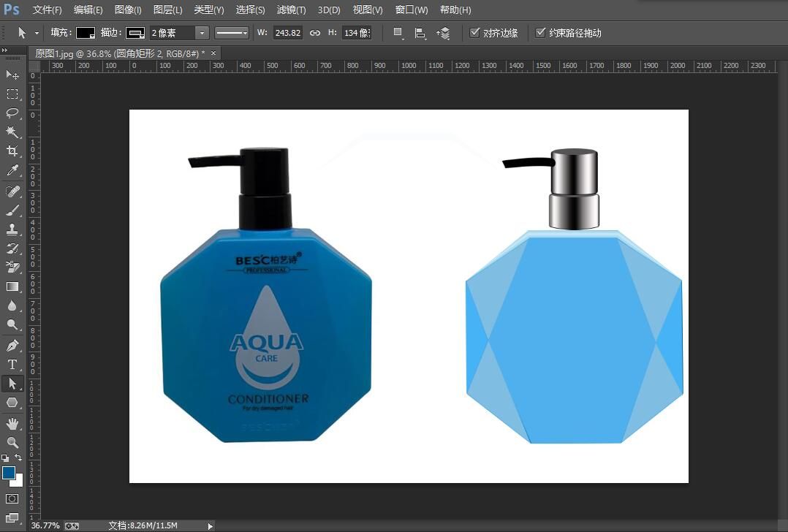Toggle the 对齐边缘 checkbox

[x=475, y=33]
